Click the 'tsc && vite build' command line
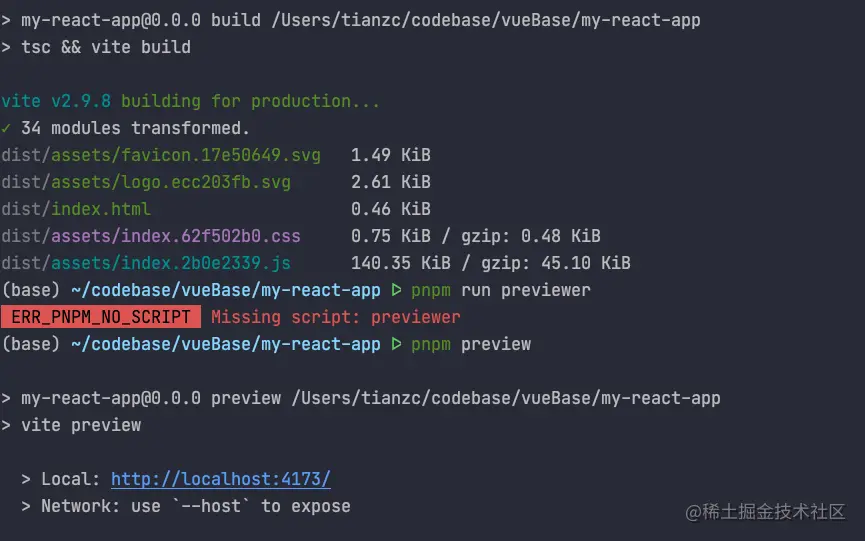 click(x=105, y=47)
